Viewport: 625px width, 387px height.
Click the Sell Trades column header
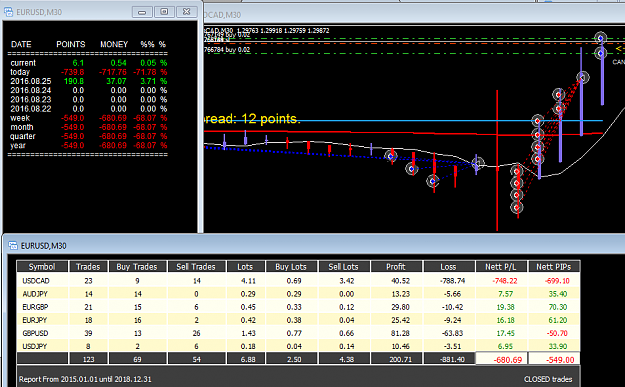point(196,267)
